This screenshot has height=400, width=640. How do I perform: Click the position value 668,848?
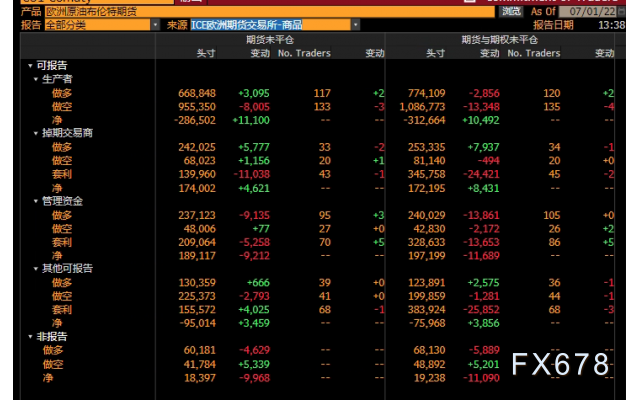[x=197, y=93]
